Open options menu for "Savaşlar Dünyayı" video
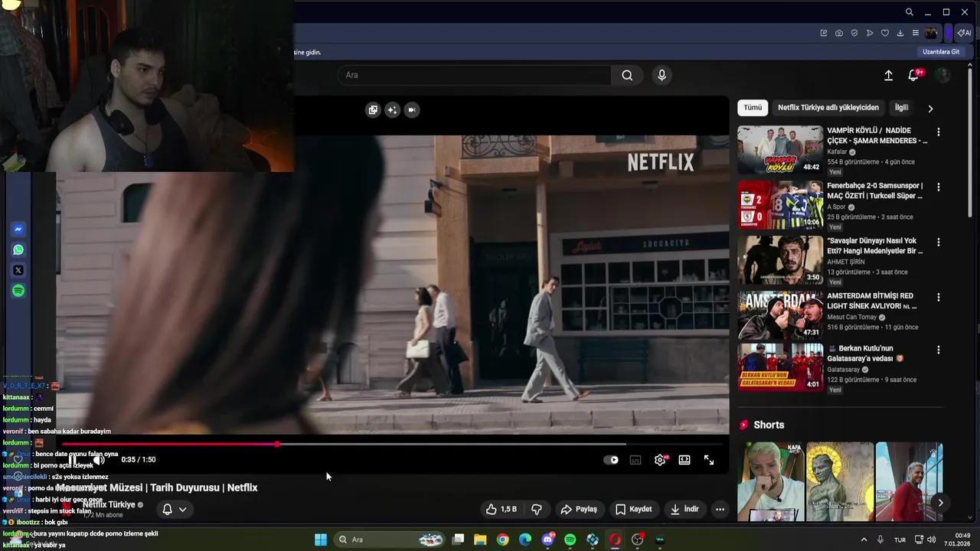The width and height of the screenshot is (980, 551). 938,242
